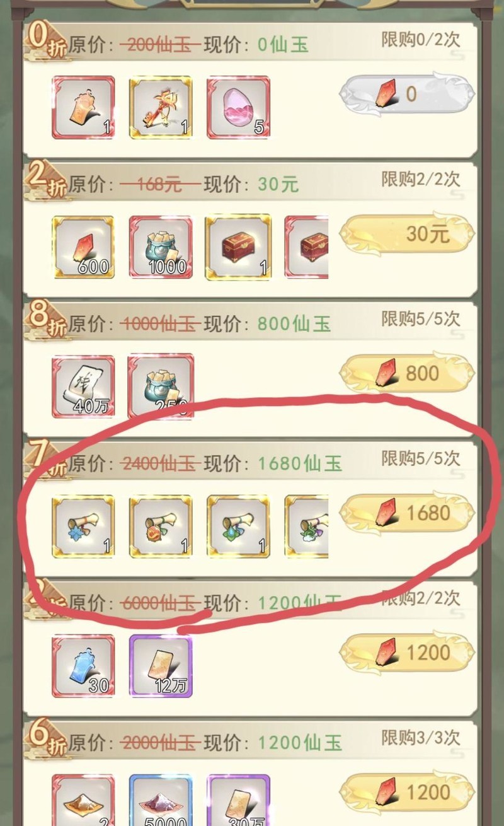Tap the pink egg item with quantity 5
This screenshot has height=826, width=504.
(238, 107)
